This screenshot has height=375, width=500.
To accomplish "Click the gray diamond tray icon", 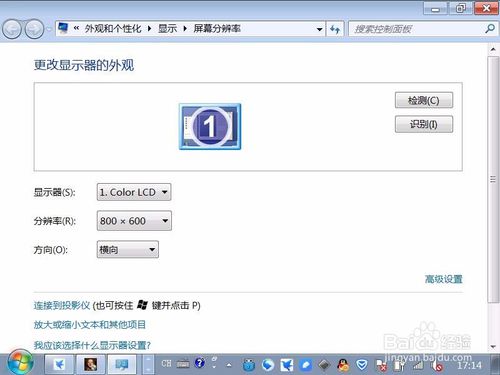I will click(324, 365).
